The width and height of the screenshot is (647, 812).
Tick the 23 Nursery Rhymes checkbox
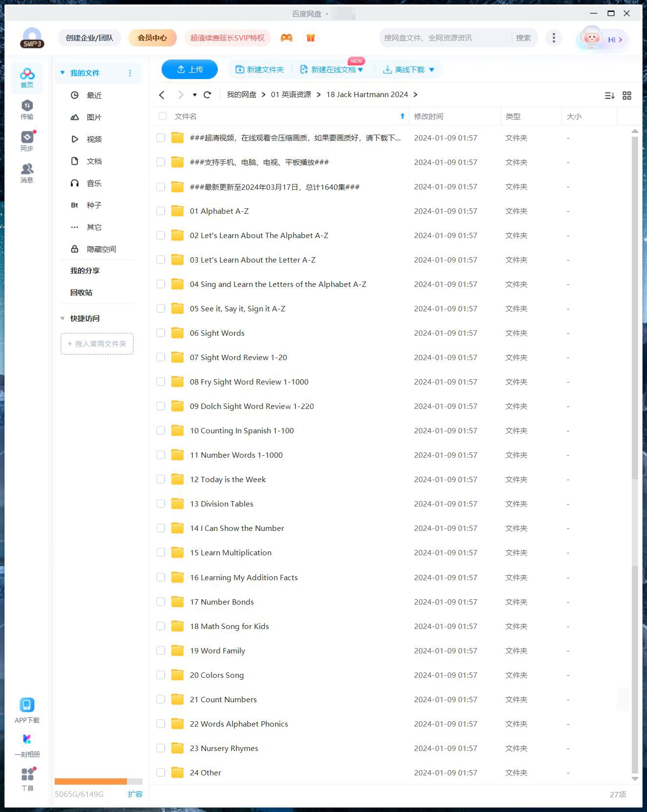tap(161, 748)
